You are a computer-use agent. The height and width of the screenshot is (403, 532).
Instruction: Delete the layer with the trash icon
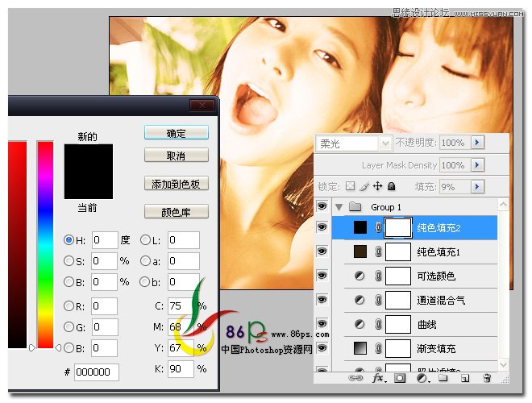(487, 378)
